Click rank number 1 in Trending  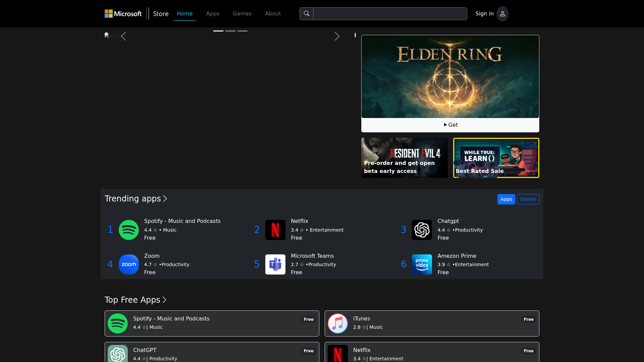coord(110,230)
